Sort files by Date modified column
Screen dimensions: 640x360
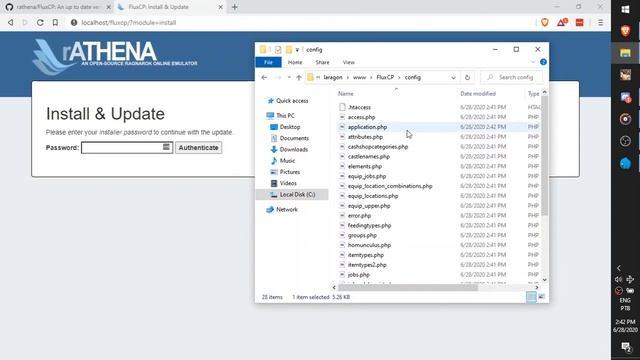pos(478,93)
